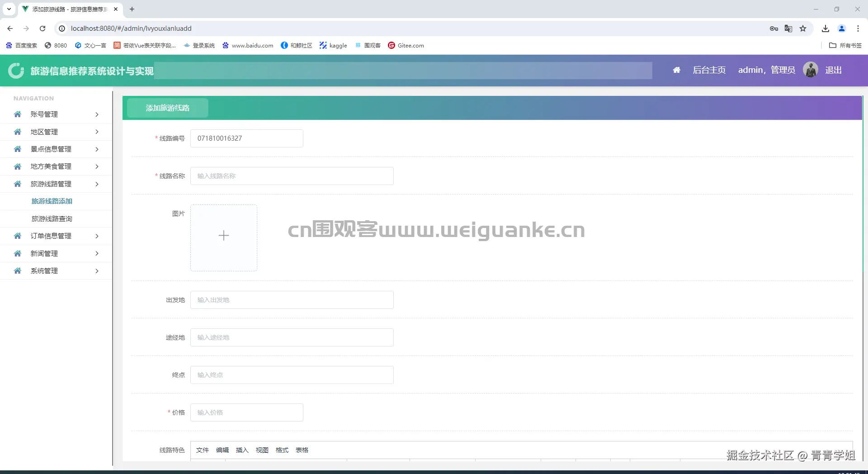Click the home icon in the top navigation bar
868x474 pixels.
(x=676, y=70)
